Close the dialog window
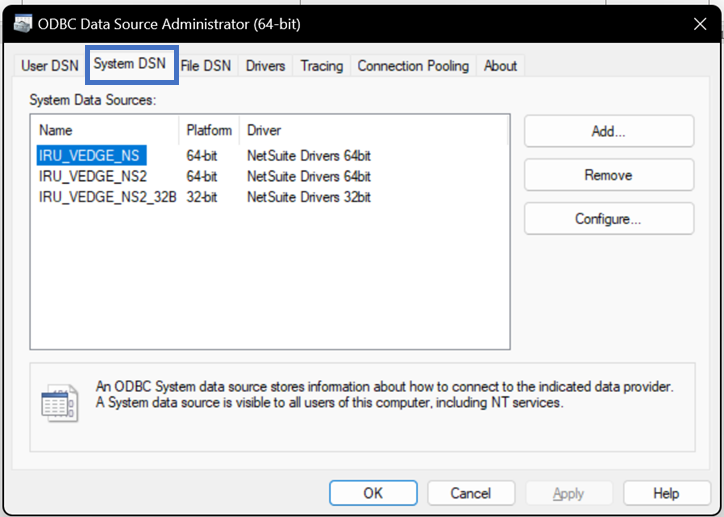The width and height of the screenshot is (724, 517). [700, 24]
